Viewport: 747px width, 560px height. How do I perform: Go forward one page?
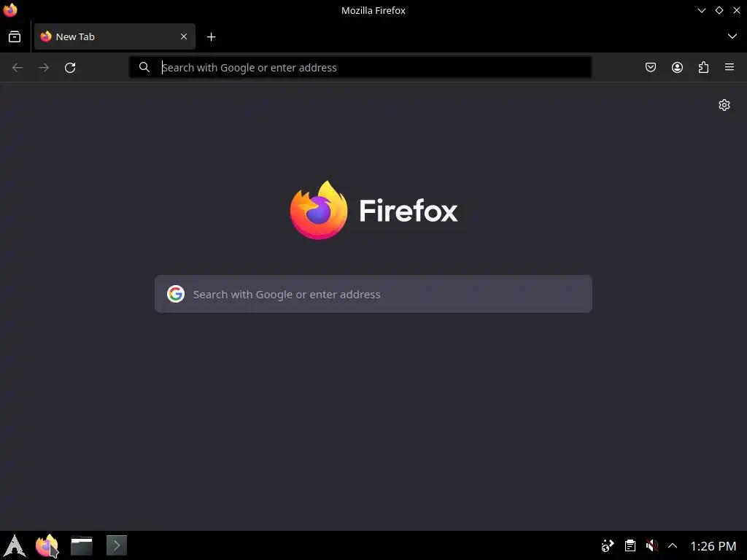coord(44,68)
